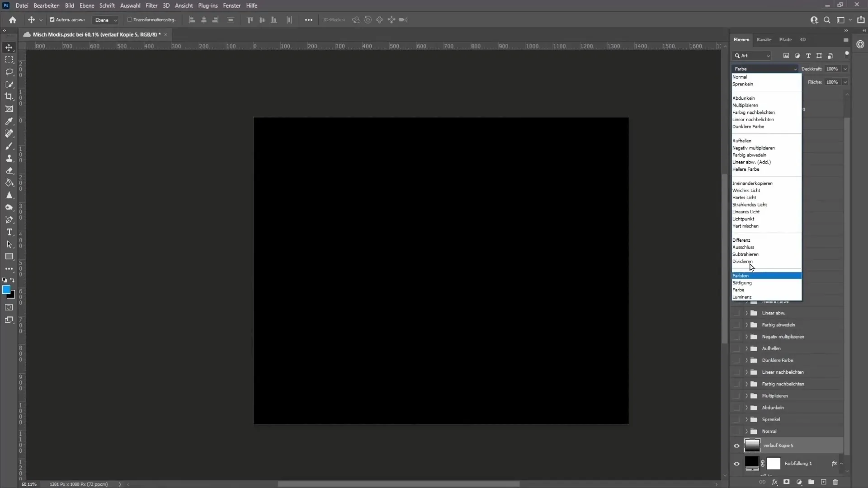Select the Text tool icon
The width and height of the screenshot is (868, 488).
[x=9, y=232]
